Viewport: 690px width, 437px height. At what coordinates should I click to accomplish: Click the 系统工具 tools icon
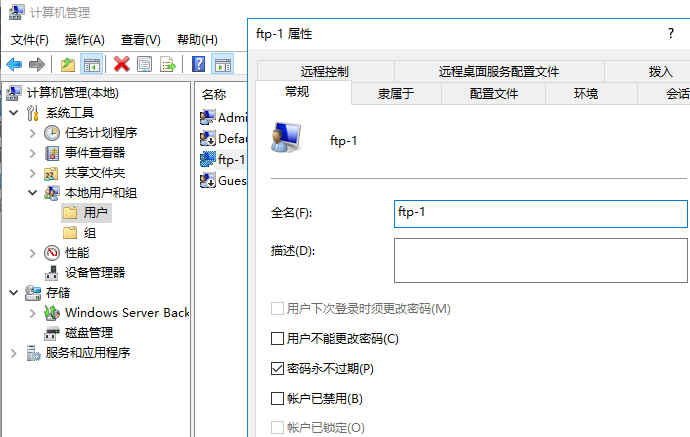[x=33, y=113]
